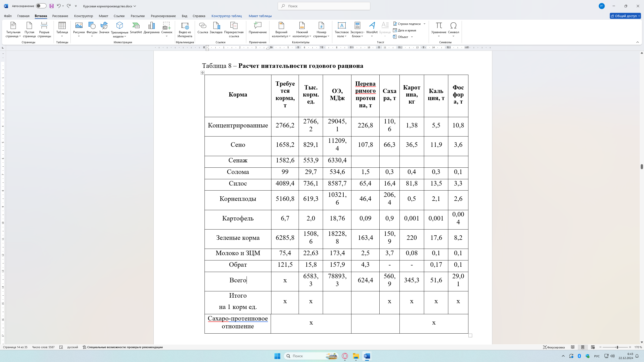Screen dimensions: 644x362
Task: Insert pictures via Рисунки
Action: click(x=79, y=30)
